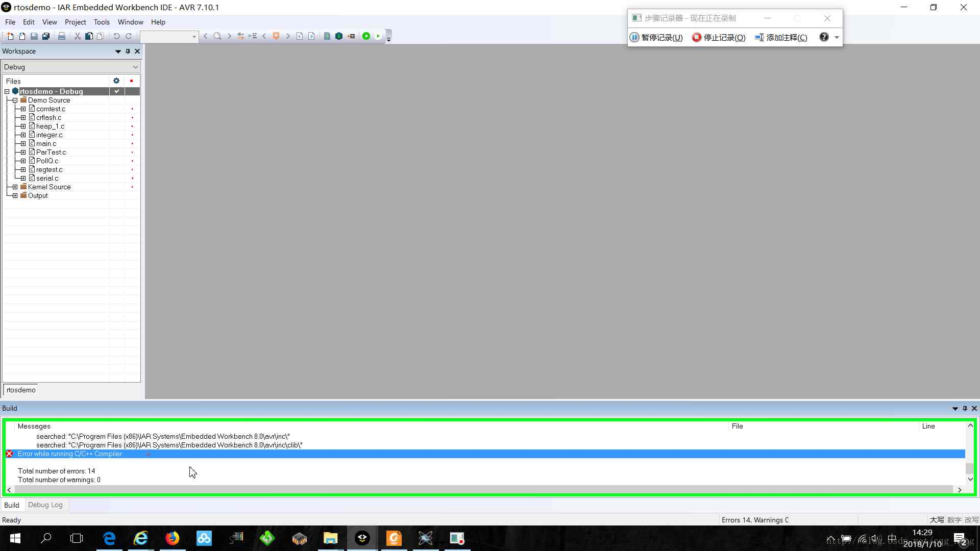Open the Edit menu
Image resolution: width=980 pixels, height=551 pixels.
29,22
